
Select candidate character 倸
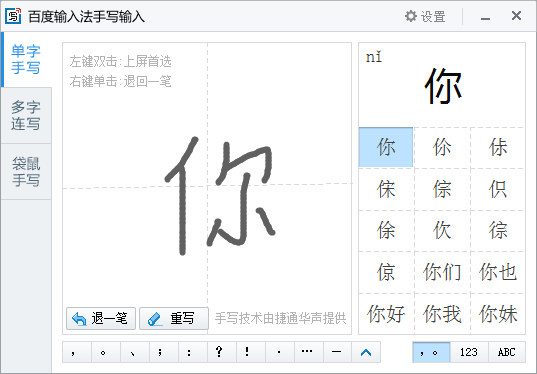386,189
